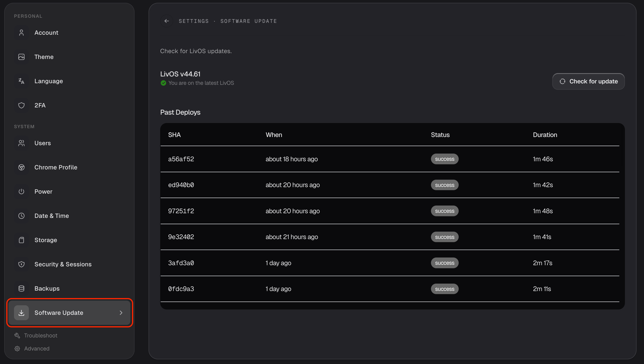Select SHA 9e32402
The width and height of the screenshot is (644, 364).
181,237
